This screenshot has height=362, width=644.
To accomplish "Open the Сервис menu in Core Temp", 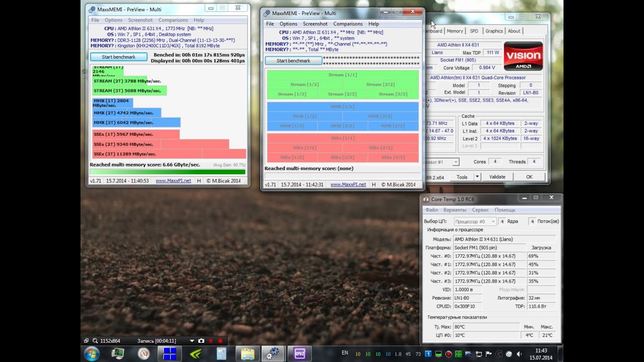I will pos(480,210).
